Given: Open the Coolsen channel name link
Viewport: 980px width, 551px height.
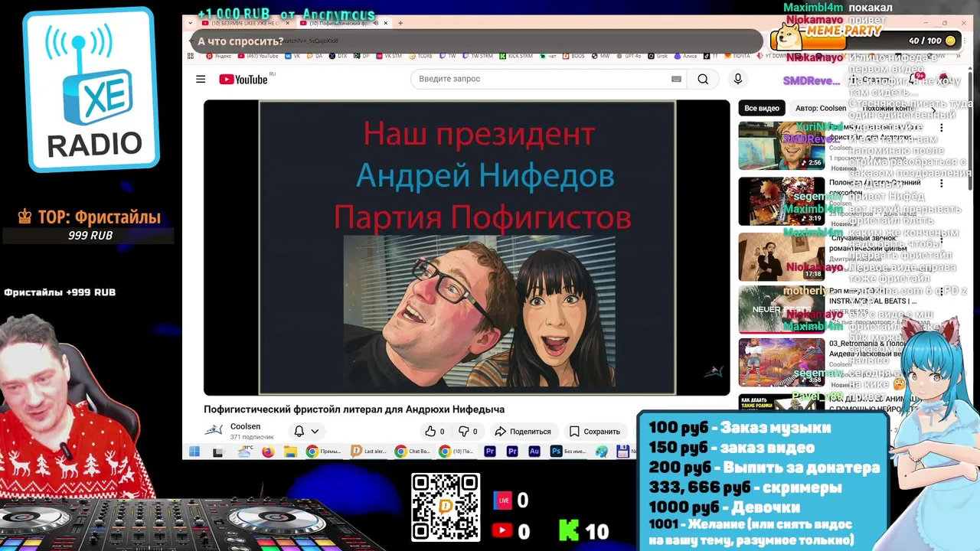Looking at the screenshot, I should pos(246,426).
